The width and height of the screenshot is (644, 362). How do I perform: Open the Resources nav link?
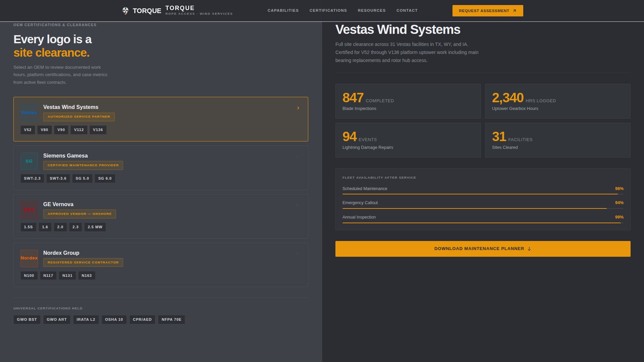tap(372, 10)
